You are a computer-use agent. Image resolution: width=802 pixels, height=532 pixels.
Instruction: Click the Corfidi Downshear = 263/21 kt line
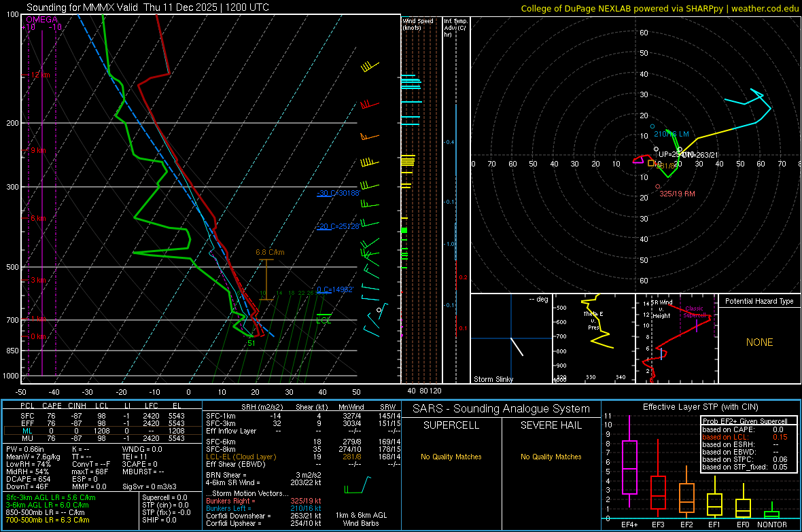point(264,516)
